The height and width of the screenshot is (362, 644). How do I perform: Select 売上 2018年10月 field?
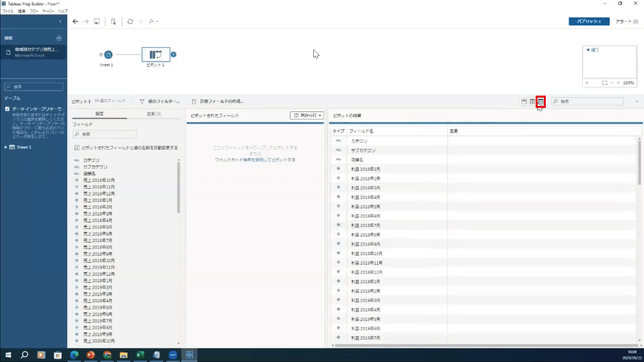[x=99, y=180]
